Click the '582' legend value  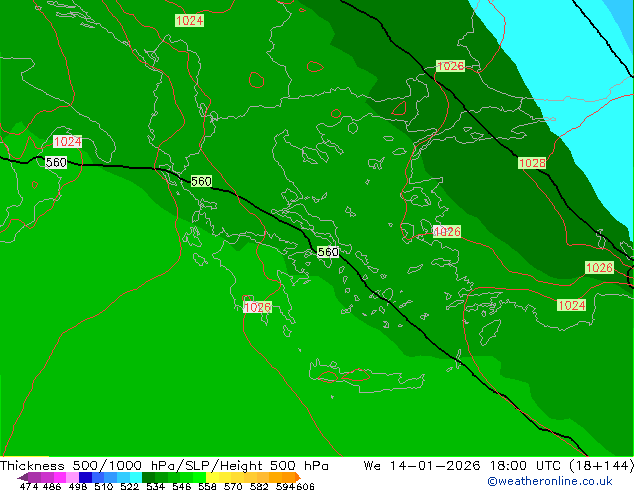[259, 486]
